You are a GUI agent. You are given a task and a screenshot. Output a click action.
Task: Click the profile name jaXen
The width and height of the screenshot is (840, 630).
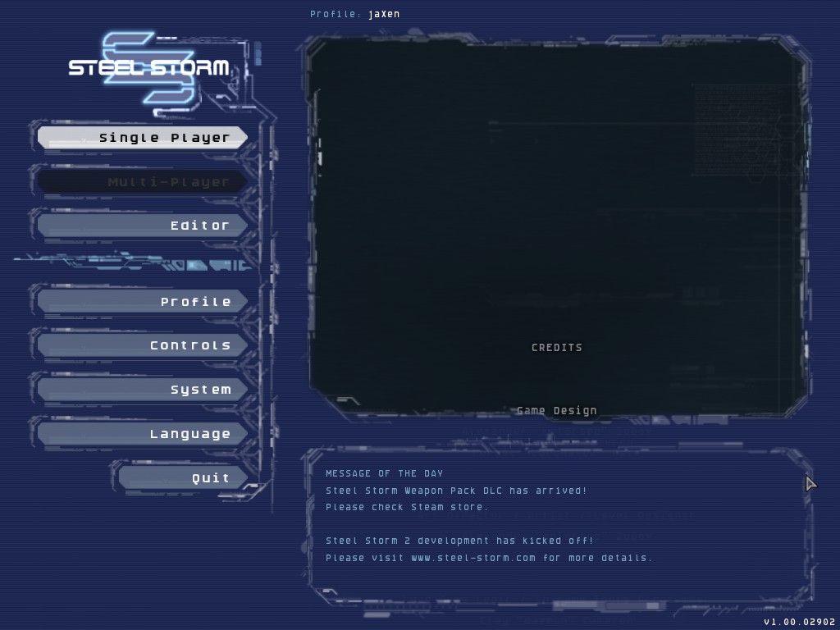384,14
